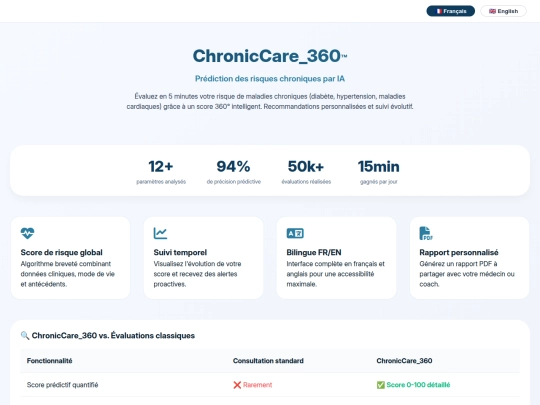
Task: Click the Consultation standard column header
Action: tap(268, 361)
